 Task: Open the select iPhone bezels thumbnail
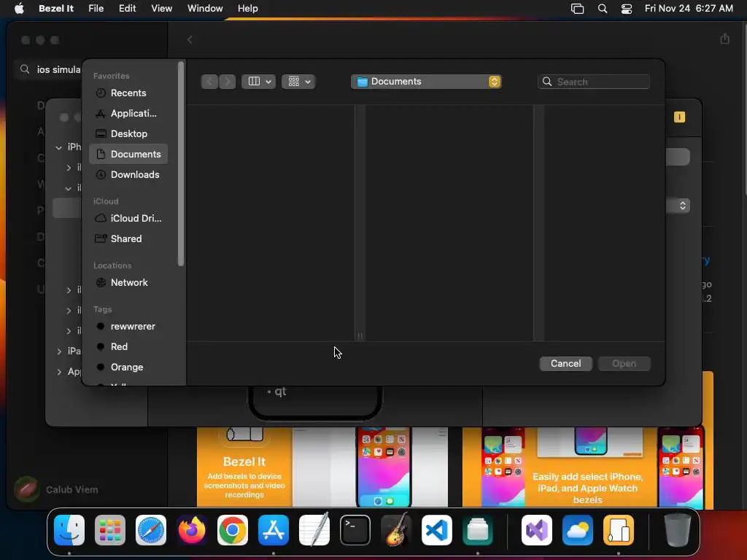pyautogui.click(x=587, y=467)
